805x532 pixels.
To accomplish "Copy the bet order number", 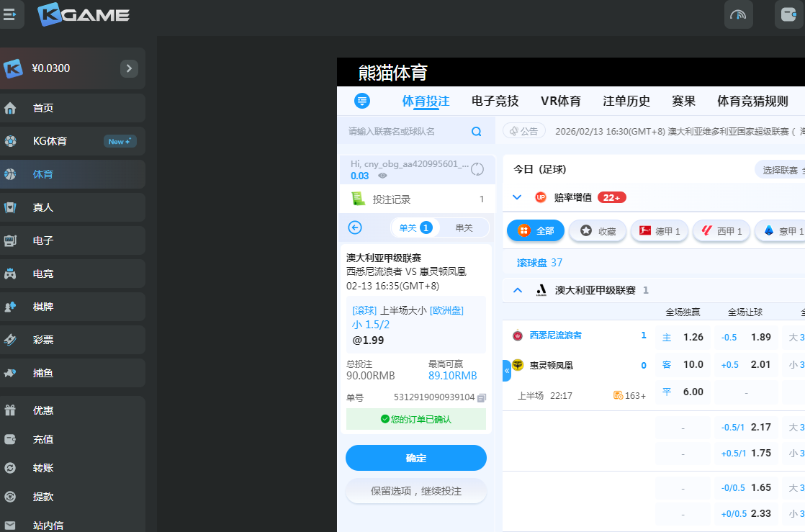I will click(482, 397).
